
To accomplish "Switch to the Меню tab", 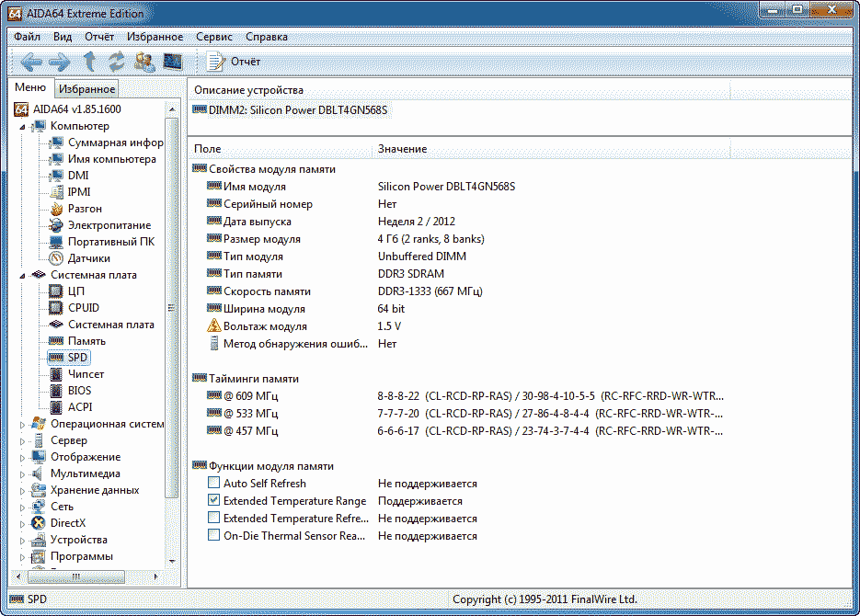I will coord(30,87).
